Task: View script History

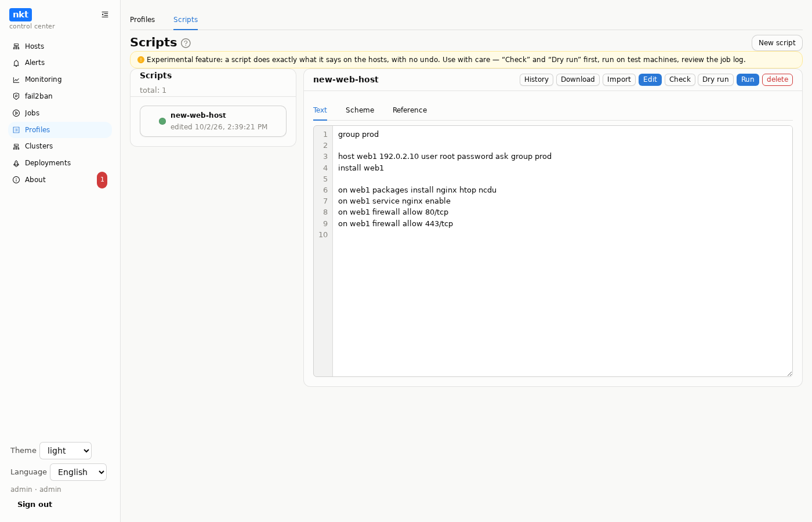Action: tap(536, 79)
